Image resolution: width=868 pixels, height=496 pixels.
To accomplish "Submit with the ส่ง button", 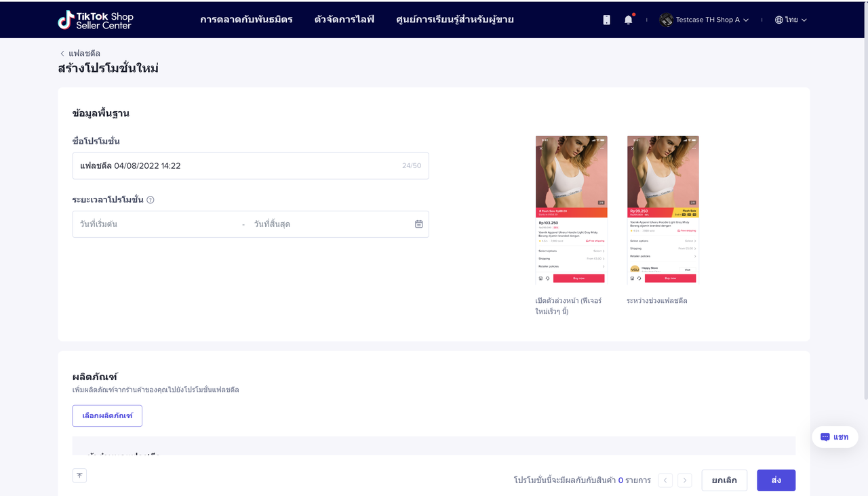I will (776, 480).
